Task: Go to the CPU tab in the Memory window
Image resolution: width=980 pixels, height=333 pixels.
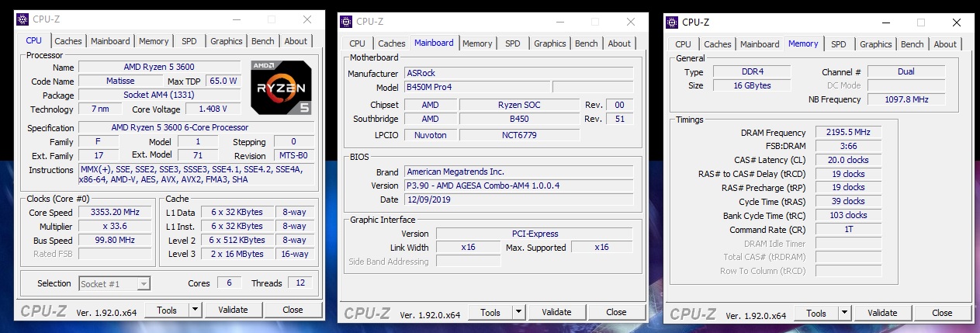Action: coord(683,44)
